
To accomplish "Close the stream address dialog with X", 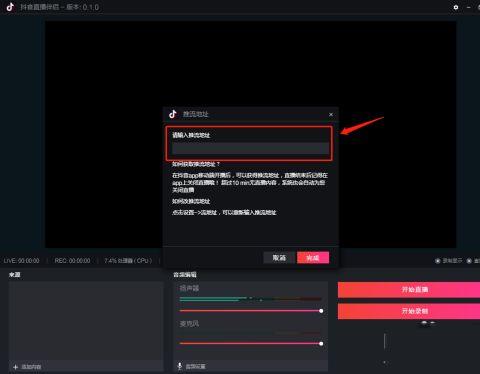I will tap(331, 114).
